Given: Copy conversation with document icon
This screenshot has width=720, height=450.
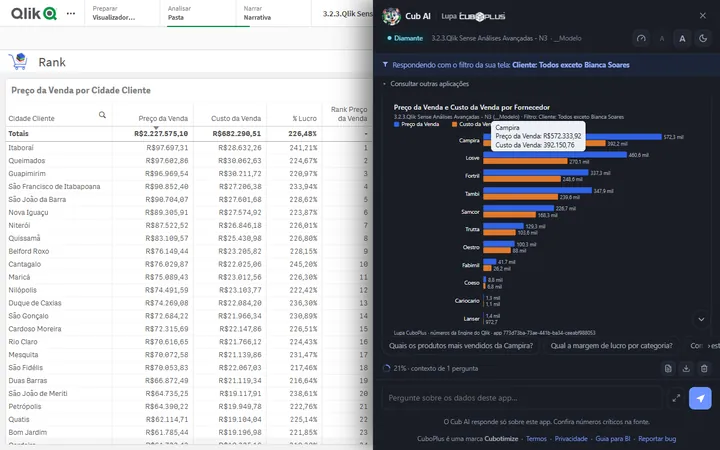Looking at the screenshot, I should click(668, 368).
